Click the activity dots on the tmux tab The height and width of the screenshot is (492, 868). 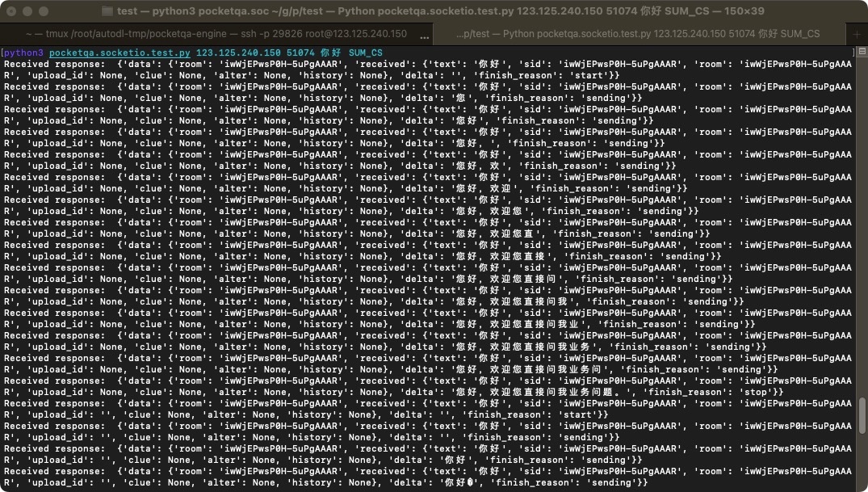point(425,36)
